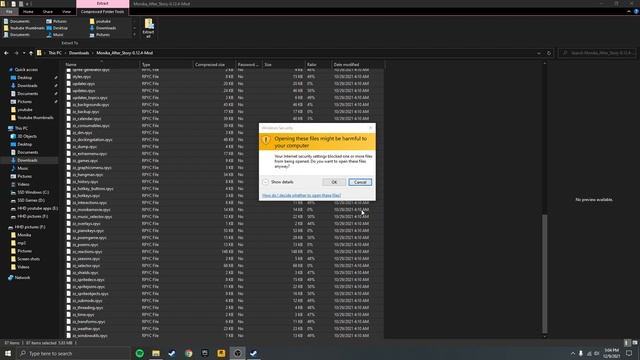The height and width of the screenshot is (360, 640).
Task: Sort by Compressed size column header
Action: [214, 64]
